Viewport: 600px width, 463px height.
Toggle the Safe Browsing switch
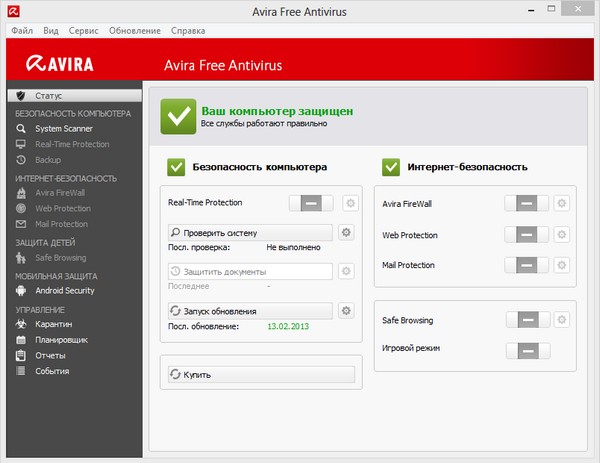click(x=526, y=320)
